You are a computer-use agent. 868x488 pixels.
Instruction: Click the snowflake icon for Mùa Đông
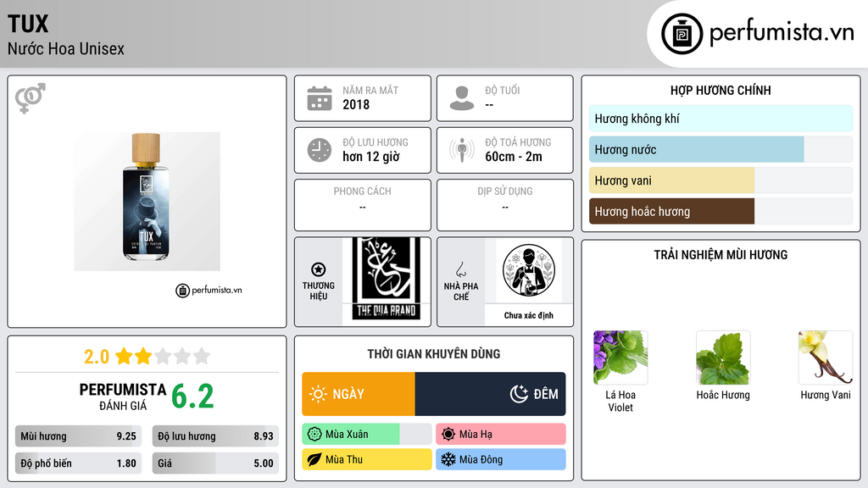(x=448, y=459)
